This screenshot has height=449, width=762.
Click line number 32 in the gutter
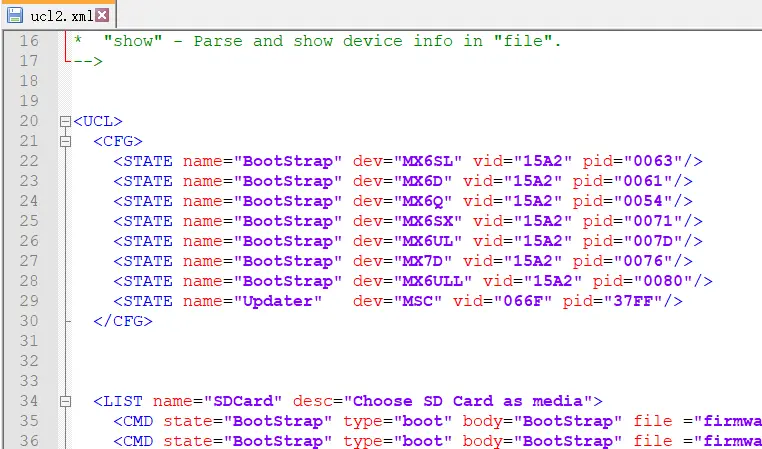(x=29, y=361)
